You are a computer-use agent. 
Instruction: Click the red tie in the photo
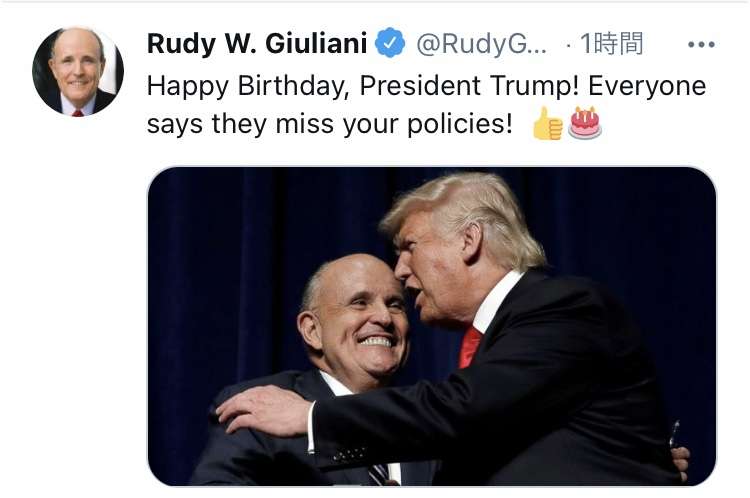click(x=470, y=346)
